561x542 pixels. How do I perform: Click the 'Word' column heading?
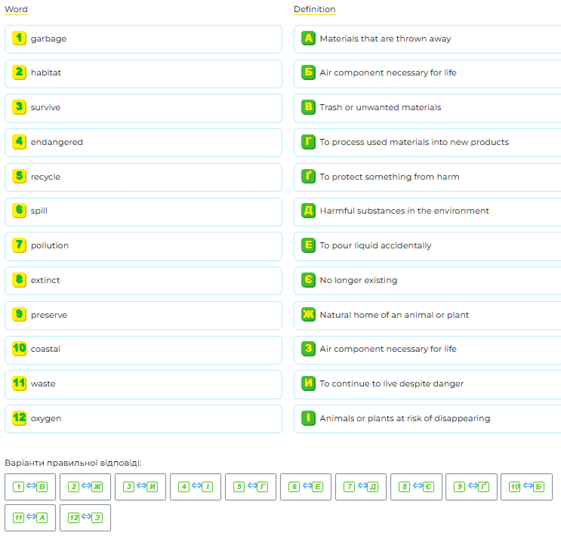(16, 9)
